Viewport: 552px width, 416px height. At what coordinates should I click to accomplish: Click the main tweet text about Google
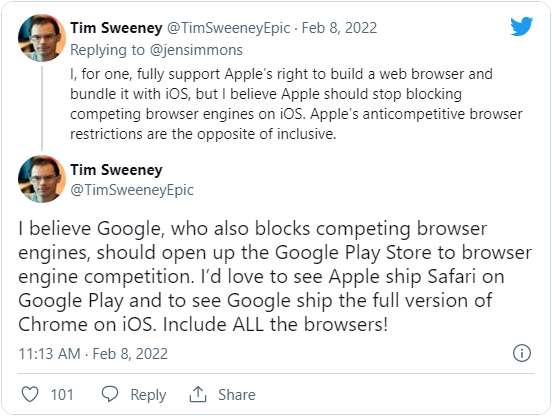[x=275, y=276]
